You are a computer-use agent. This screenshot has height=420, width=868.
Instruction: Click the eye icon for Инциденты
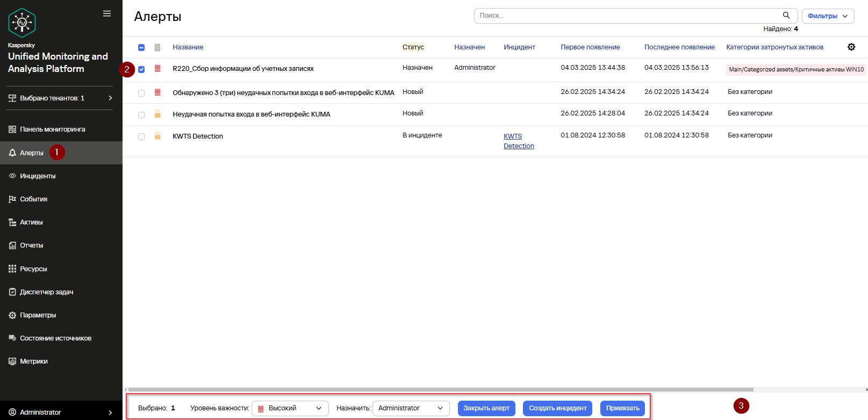pos(12,176)
